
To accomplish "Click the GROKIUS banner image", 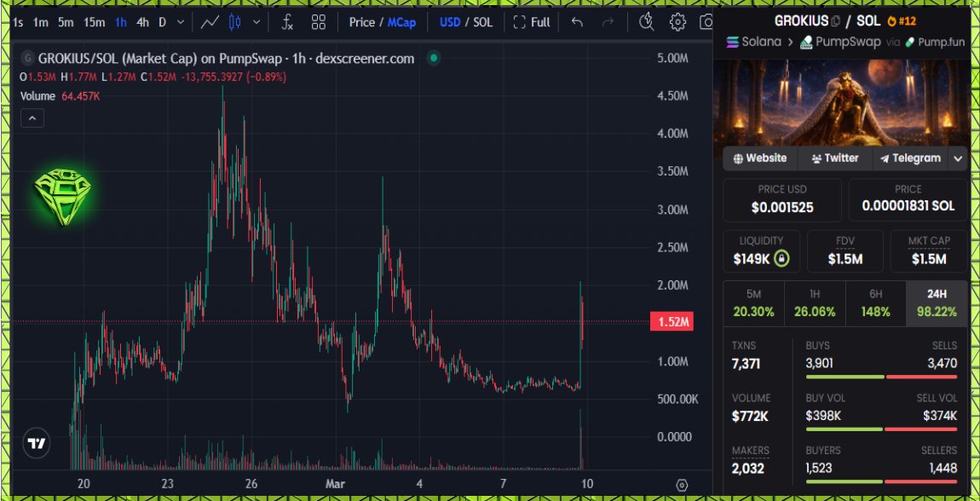I will coord(842,103).
